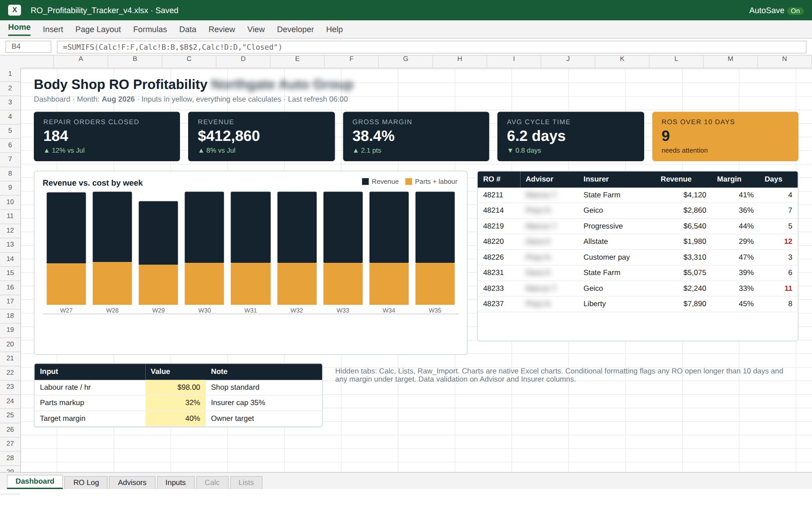Click the red 11 days value
The image size is (812, 508).
click(788, 288)
